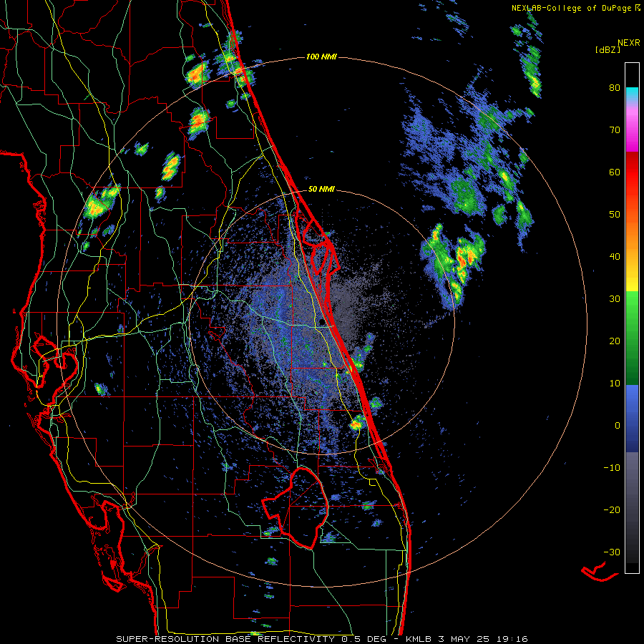Click the 70 value on the dBZ scale
Image resolution: width=644 pixels, height=644 pixels.
pos(615,130)
